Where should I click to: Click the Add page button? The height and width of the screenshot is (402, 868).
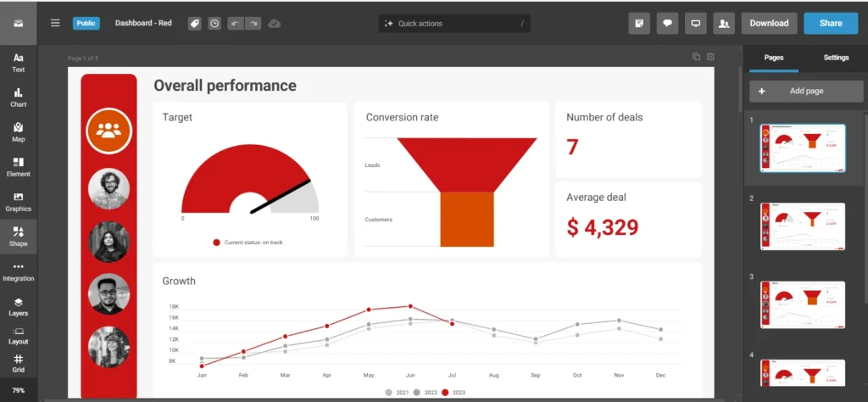(807, 91)
